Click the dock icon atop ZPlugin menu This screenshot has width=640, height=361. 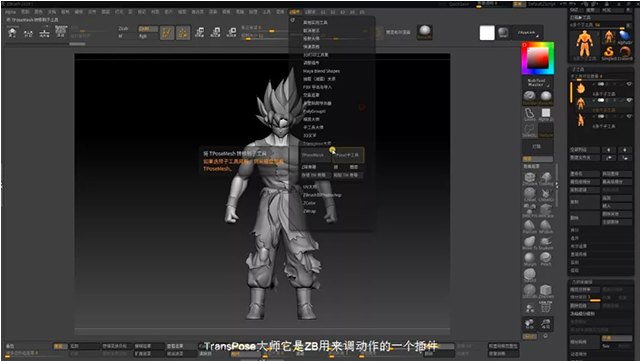(293, 20)
